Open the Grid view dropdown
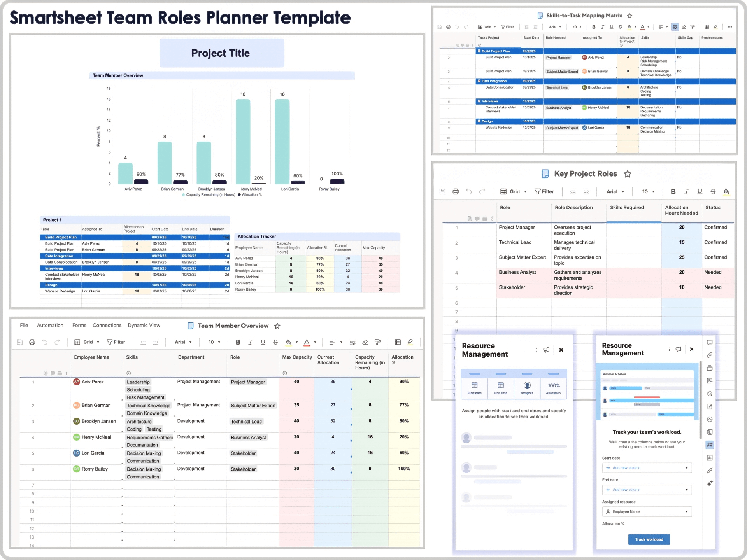Viewport: 747px width, 560px height. pyautogui.click(x=87, y=342)
